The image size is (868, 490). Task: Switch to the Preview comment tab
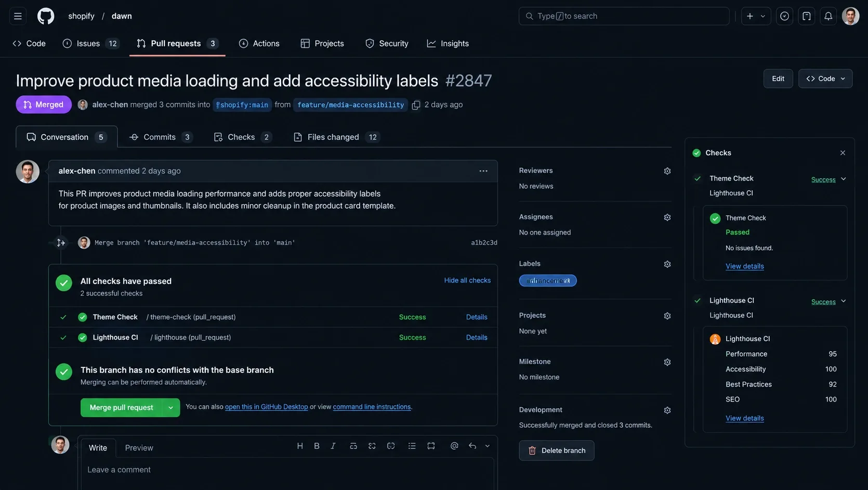(x=139, y=448)
